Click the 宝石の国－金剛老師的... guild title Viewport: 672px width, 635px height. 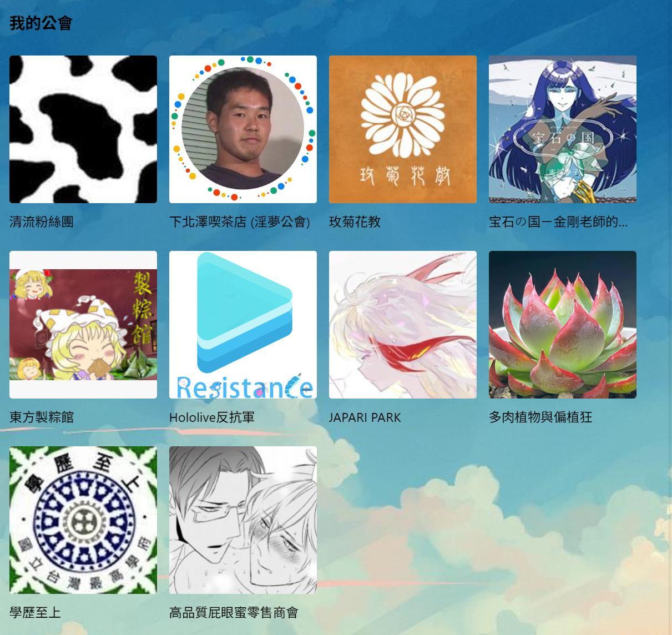[558, 222]
